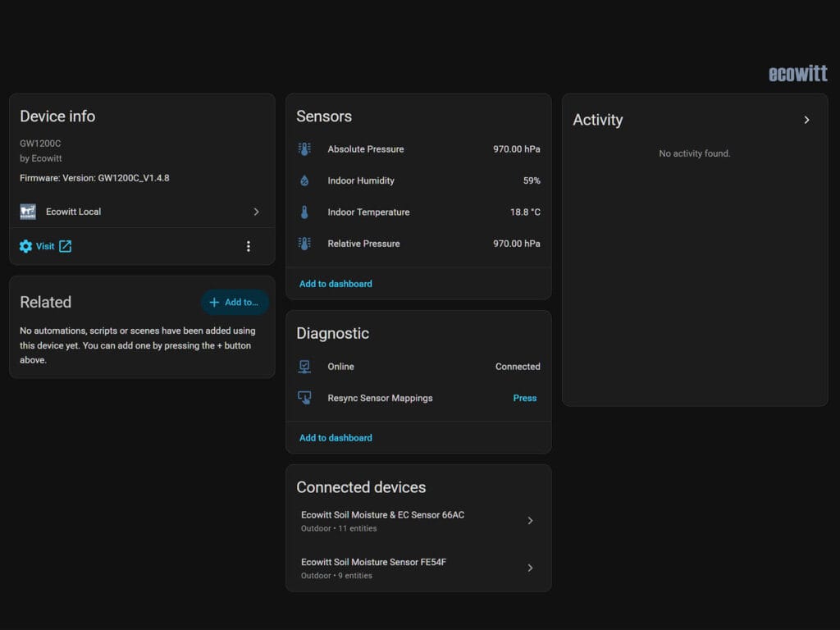Open the external-link icon next to Visit

(x=66, y=246)
